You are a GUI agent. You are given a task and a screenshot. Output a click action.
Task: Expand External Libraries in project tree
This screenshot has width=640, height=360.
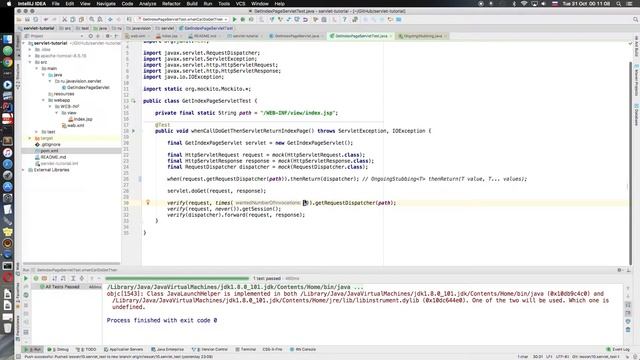24,170
